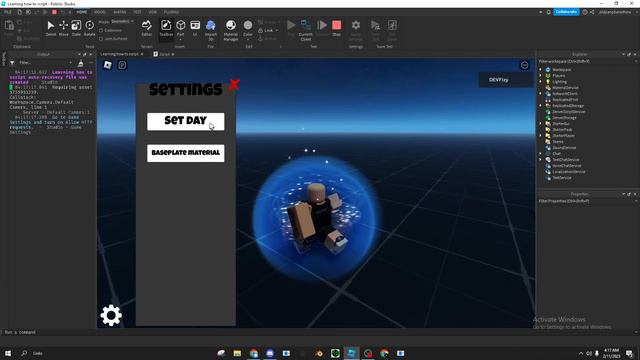
Task: Click the BASEPLATE MATERIAL button
Action: [186, 153]
